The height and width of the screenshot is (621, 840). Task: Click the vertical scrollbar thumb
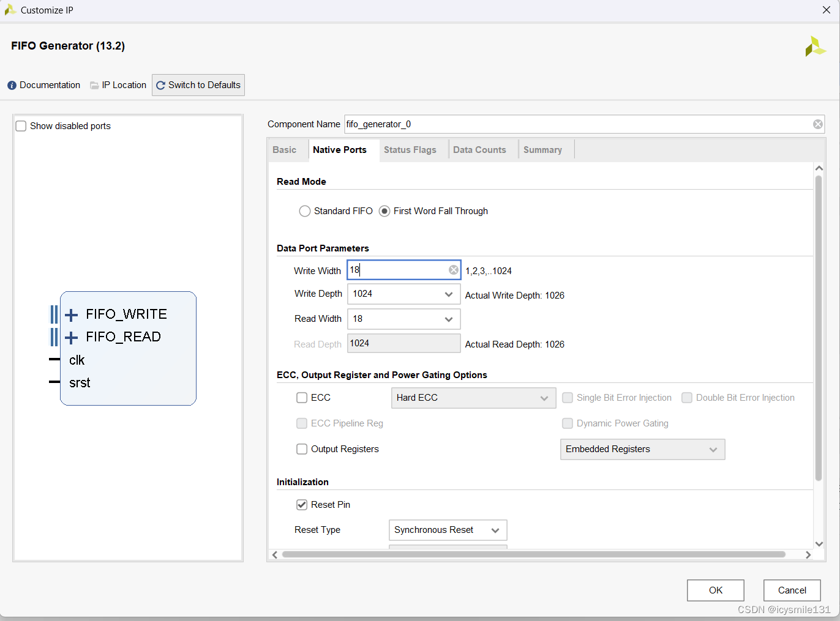coord(819,329)
